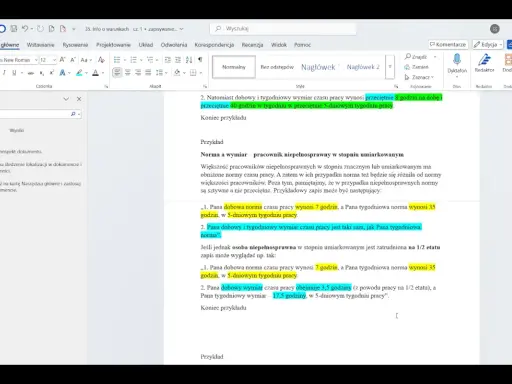Redo the last action
The width and height of the screenshot is (512, 384).
(40, 29)
